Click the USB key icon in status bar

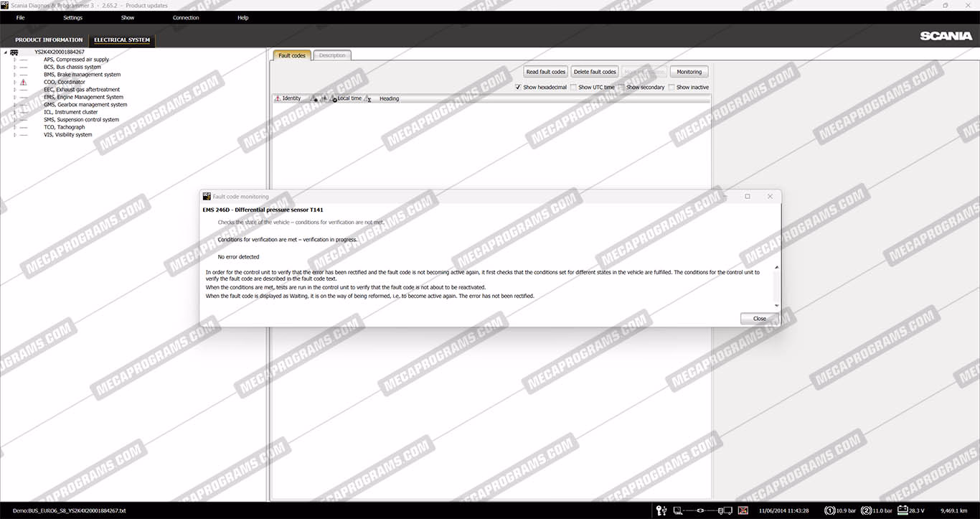point(661,510)
